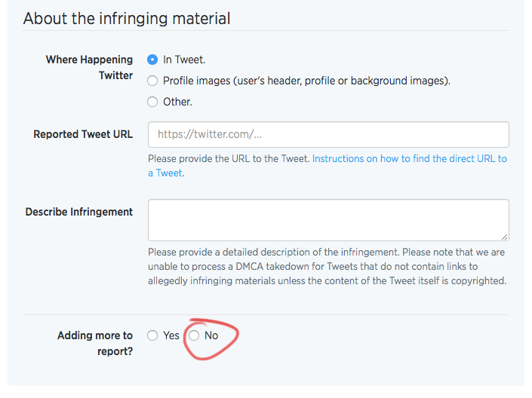This screenshot has width=532, height=398.
Task: Click the 'Profile images (user's header...)' label text
Action: point(306,81)
